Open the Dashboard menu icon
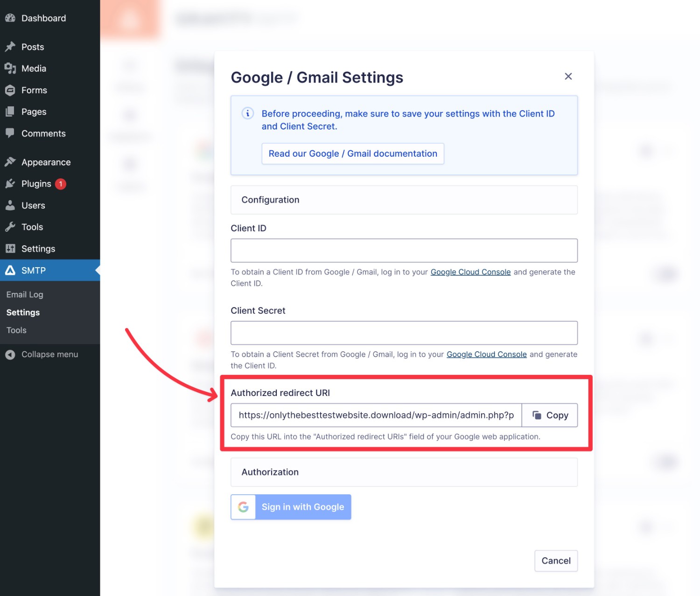700x596 pixels. [x=10, y=18]
